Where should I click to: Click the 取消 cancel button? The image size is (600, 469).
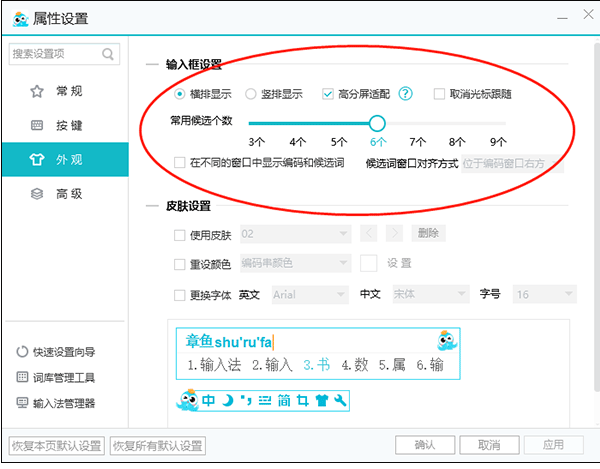489,445
